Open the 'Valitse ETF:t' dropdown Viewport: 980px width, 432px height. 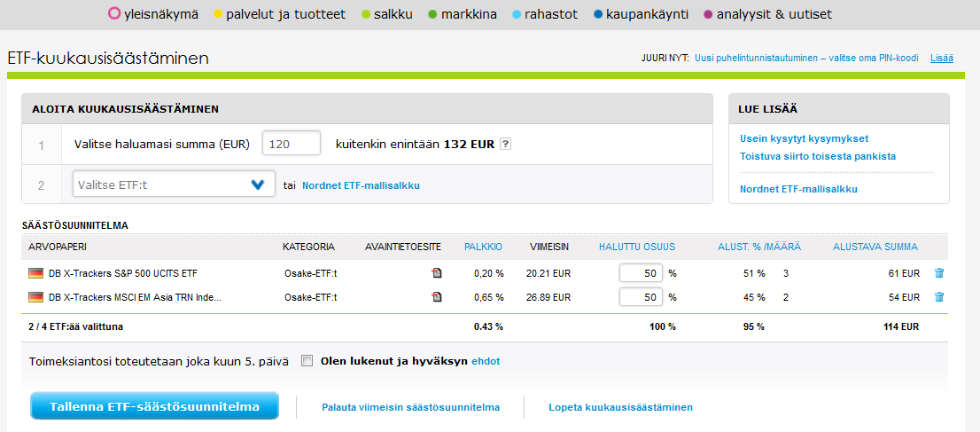174,185
